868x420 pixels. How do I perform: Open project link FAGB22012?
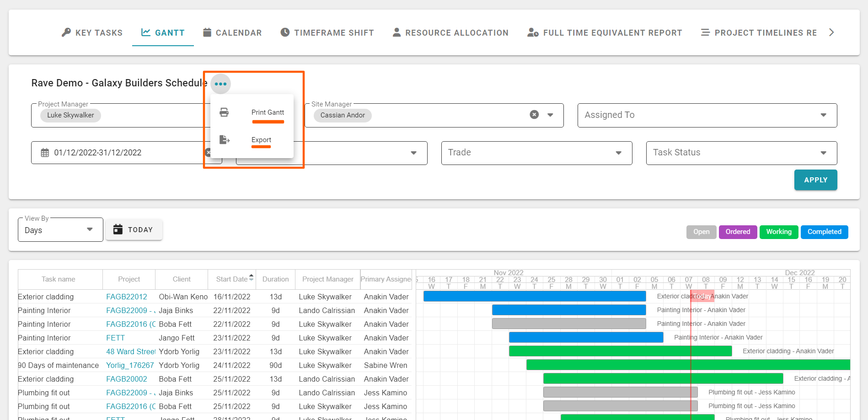127,297
